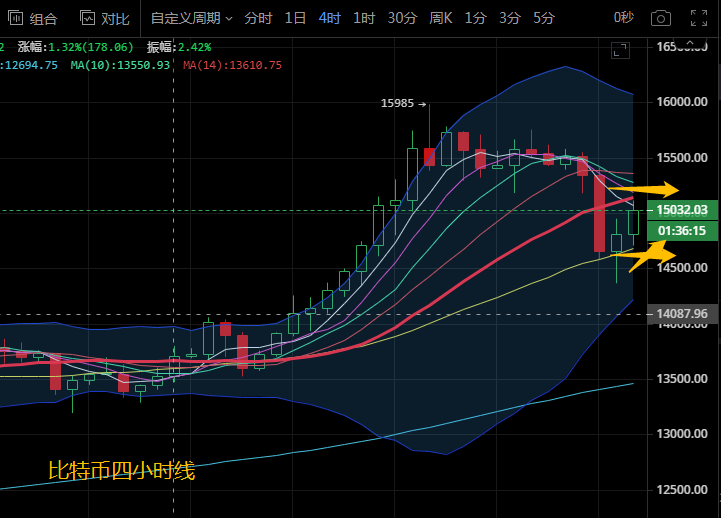Screen dimensions: 721x518
Task: Switch to 1分 interval
Action: (476, 18)
